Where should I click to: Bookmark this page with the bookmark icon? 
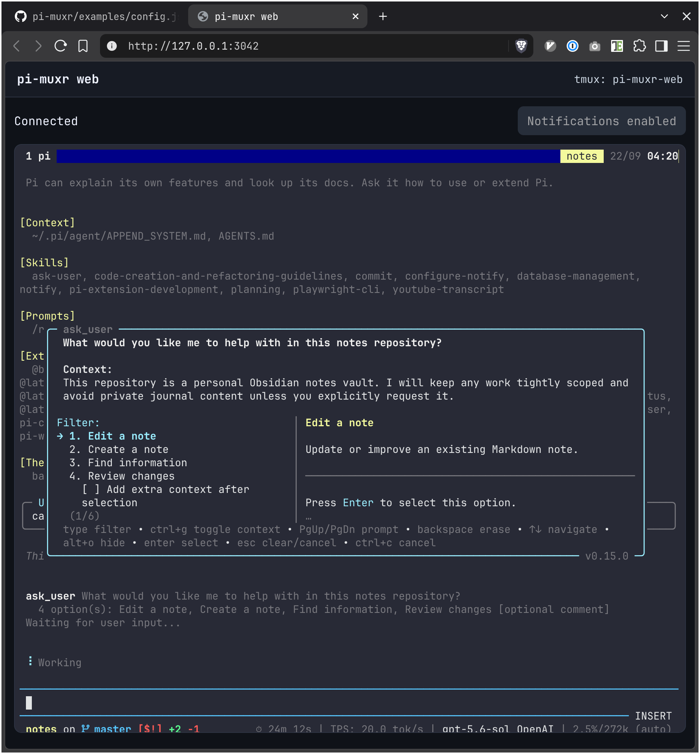pyautogui.click(x=83, y=46)
